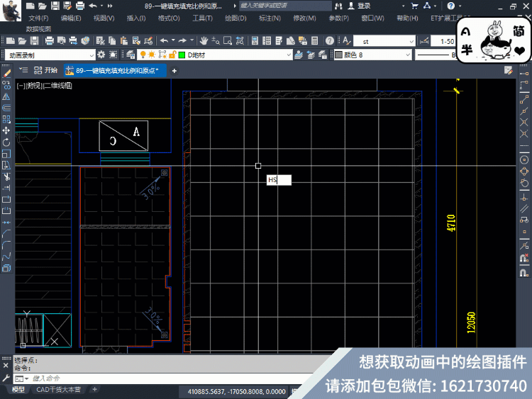
Task: Expand the title bar Help dropdown arrow
Action: point(460,6)
